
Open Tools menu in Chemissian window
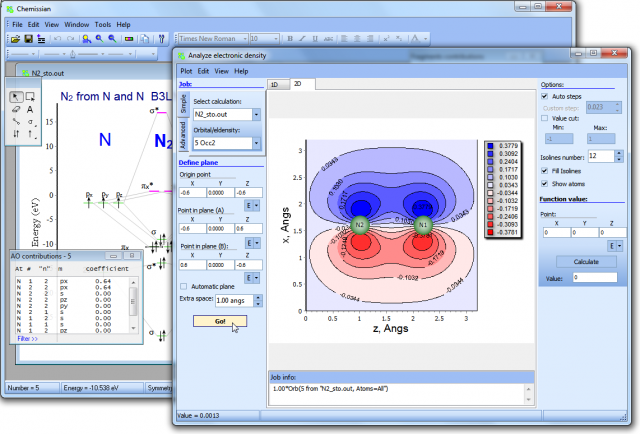[102, 24]
